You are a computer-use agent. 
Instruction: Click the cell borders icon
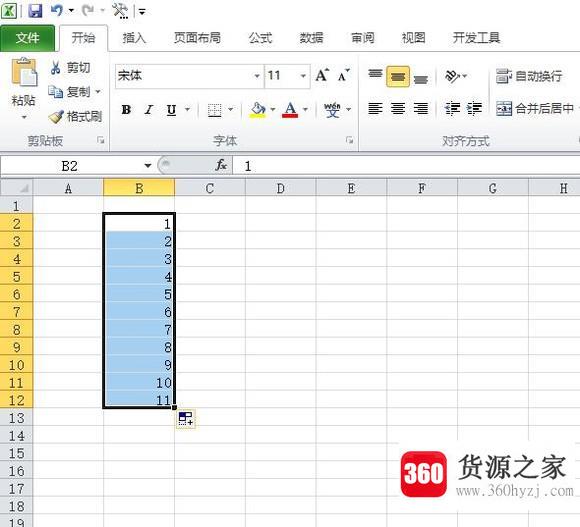(x=215, y=110)
